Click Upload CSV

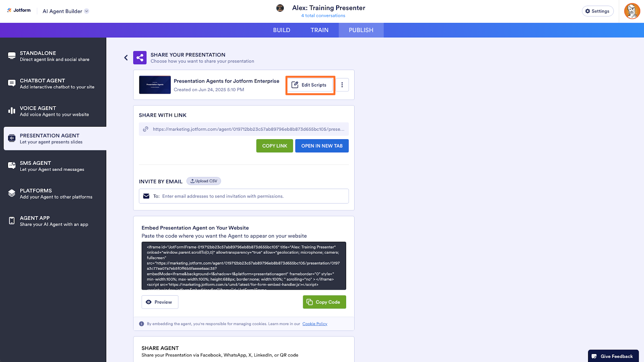click(204, 181)
